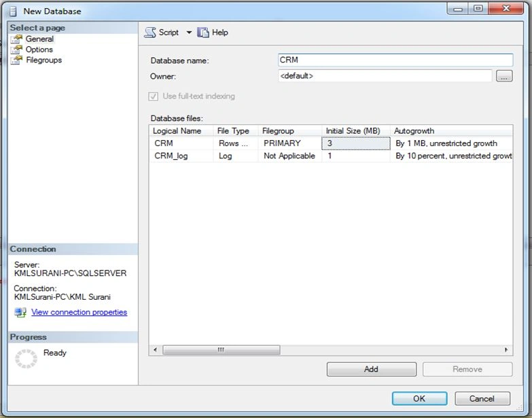Screen dimensions: 532x418
Task: Select the CRM_log logical name cell
Action: (x=181, y=156)
